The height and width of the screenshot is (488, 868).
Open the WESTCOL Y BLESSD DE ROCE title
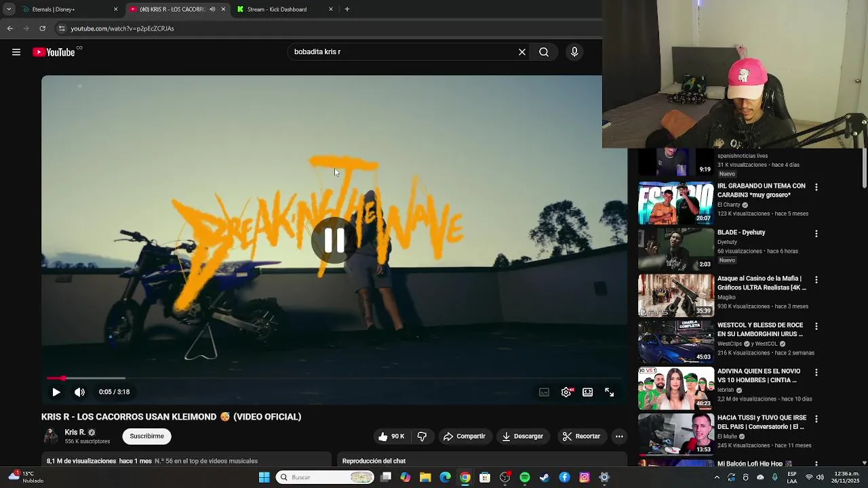click(760, 329)
